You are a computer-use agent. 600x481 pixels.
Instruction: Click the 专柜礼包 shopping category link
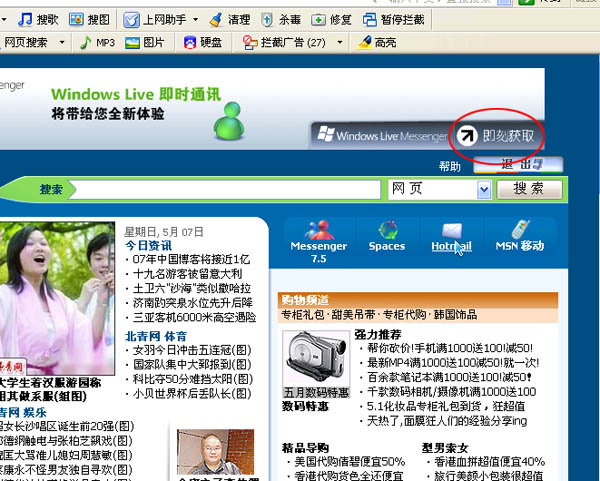coord(302,315)
